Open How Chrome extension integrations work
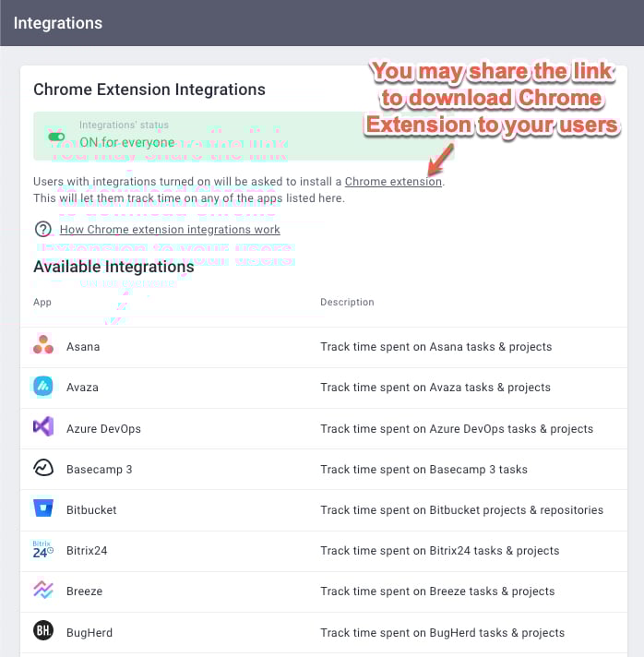Image resolution: width=644 pixels, height=657 pixels. tap(170, 230)
